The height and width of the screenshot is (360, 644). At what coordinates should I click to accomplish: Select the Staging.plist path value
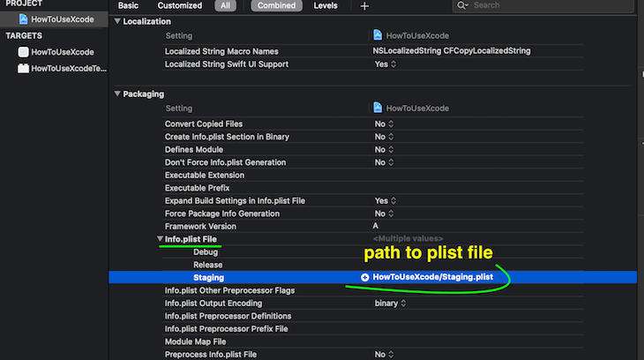pyautogui.click(x=432, y=277)
